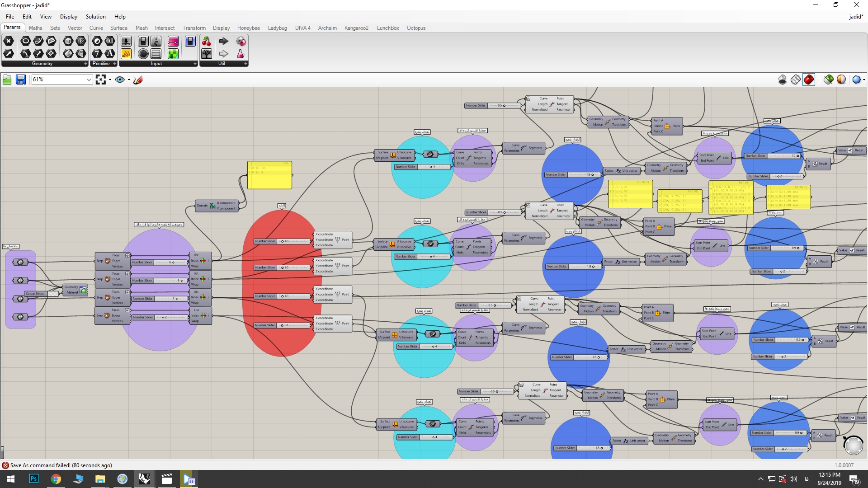Toggle document preview settings orange sphere
The image size is (868, 488).
[x=841, y=80]
